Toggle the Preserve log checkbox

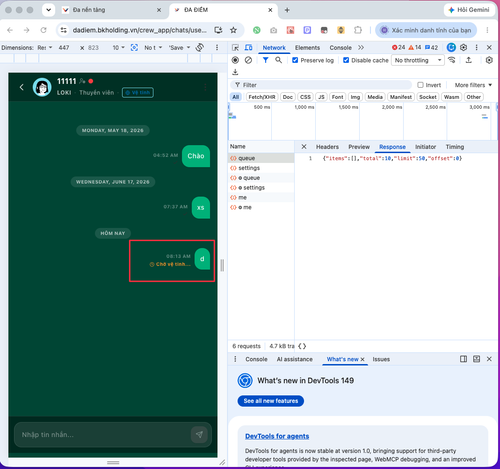[295, 60]
